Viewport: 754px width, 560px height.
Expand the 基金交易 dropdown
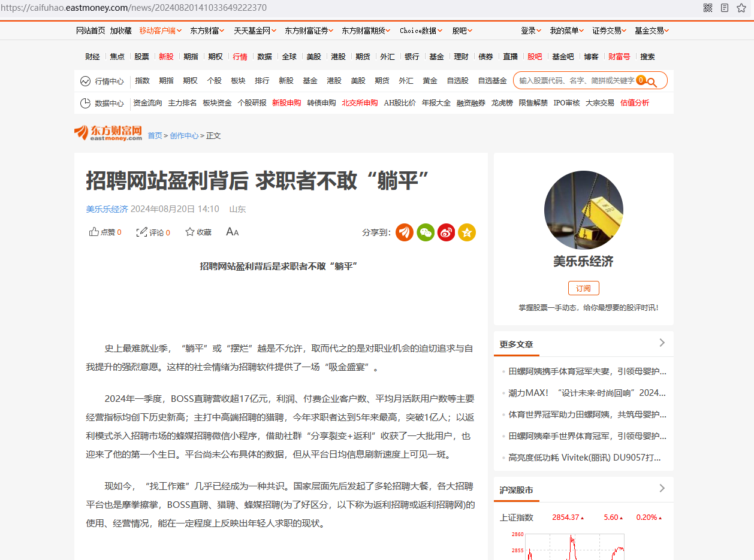[x=652, y=31]
